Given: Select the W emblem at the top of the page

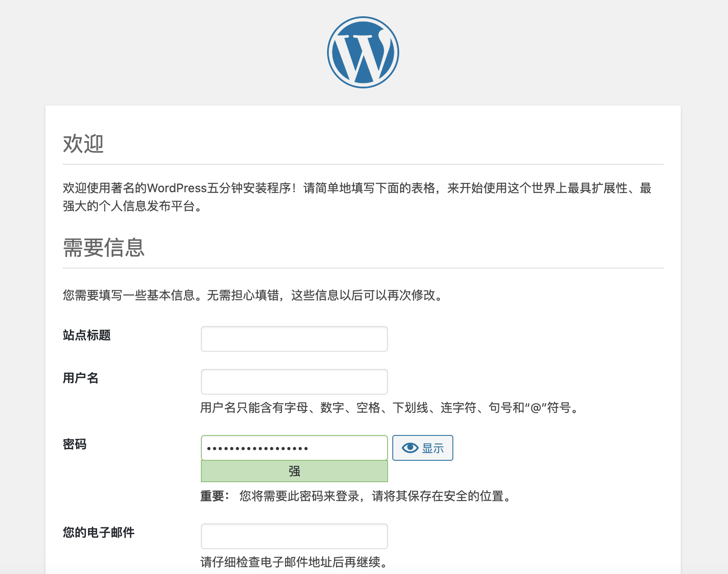Looking at the screenshot, I should [x=363, y=51].
